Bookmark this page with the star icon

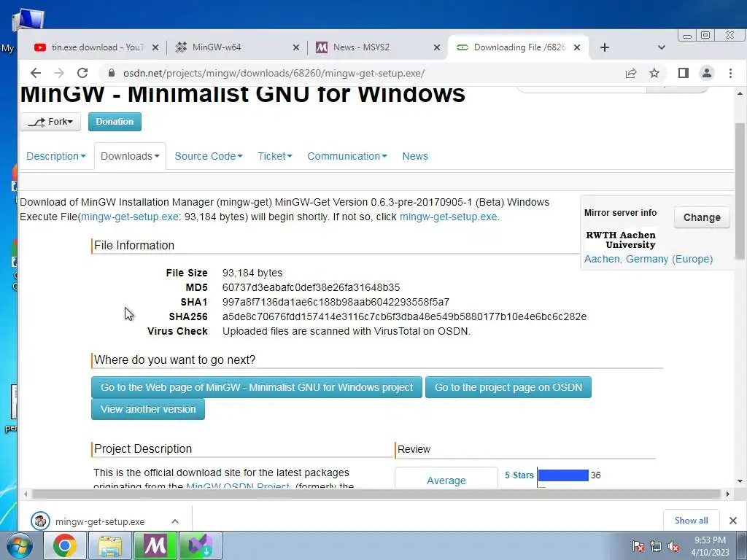click(x=654, y=73)
